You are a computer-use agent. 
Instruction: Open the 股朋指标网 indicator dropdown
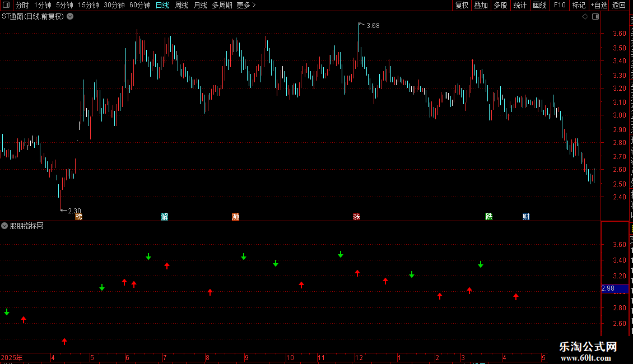coord(4,226)
